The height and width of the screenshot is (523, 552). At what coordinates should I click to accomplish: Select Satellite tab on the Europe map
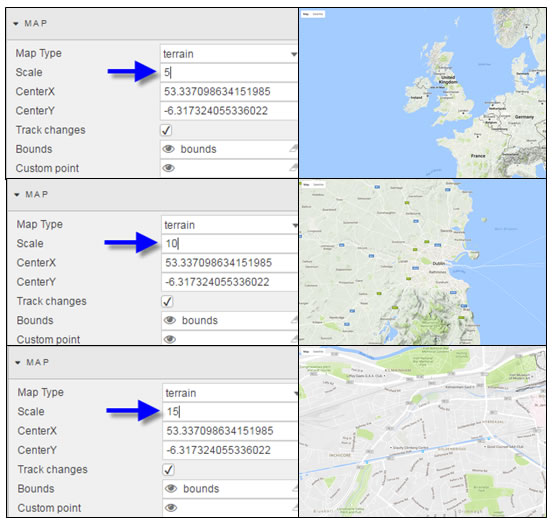pos(318,14)
